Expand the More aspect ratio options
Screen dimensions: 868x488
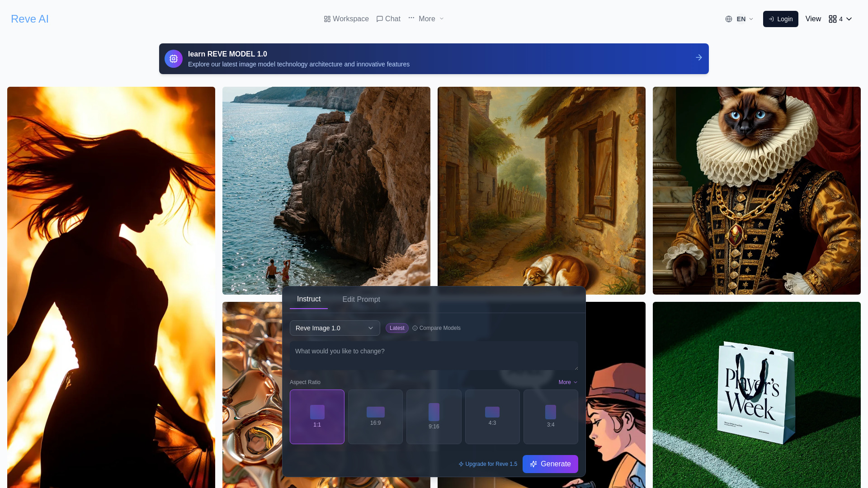click(x=567, y=381)
